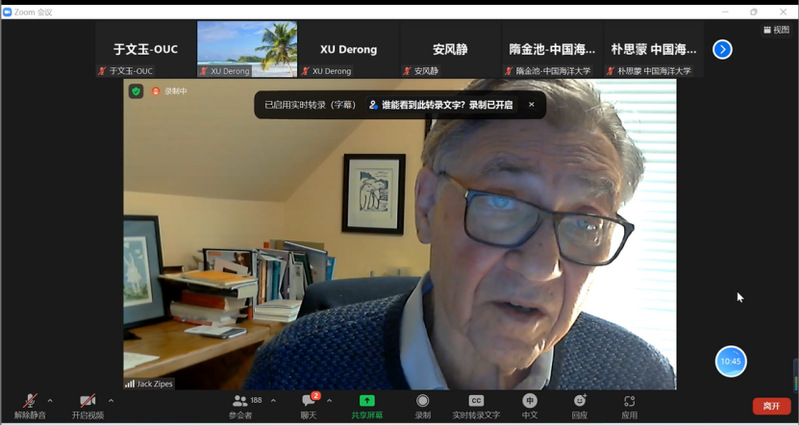Open the 应用 apps icon

pos(629,405)
